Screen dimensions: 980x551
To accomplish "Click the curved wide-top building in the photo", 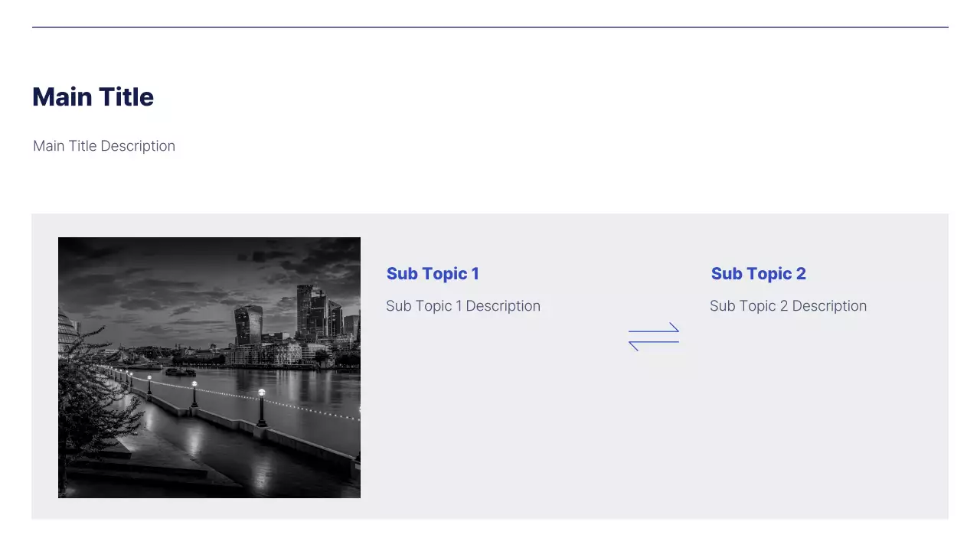I will point(248,324).
